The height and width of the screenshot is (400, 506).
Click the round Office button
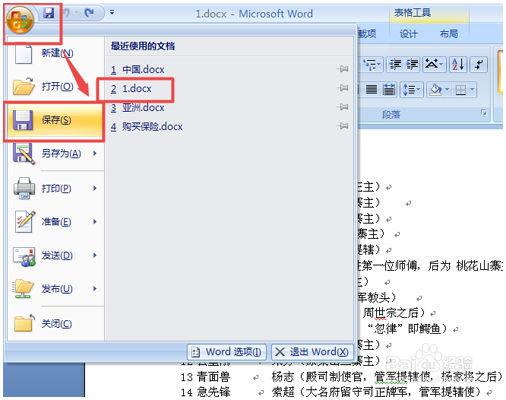pos(20,20)
